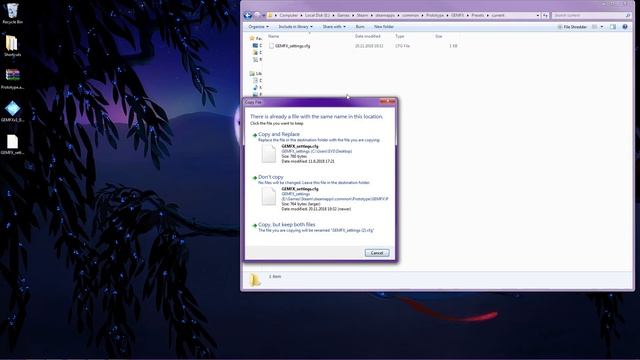Close the Copy File dialog with X
The width and height of the screenshot is (640, 360).
pos(388,101)
